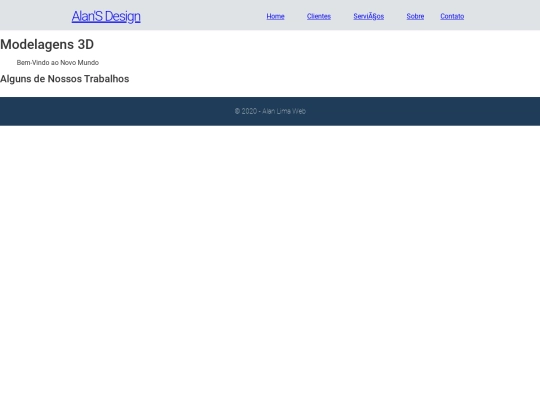Open the Contato navigation link
This screenshot has width=540, height=405.
(x=452, y=16)
